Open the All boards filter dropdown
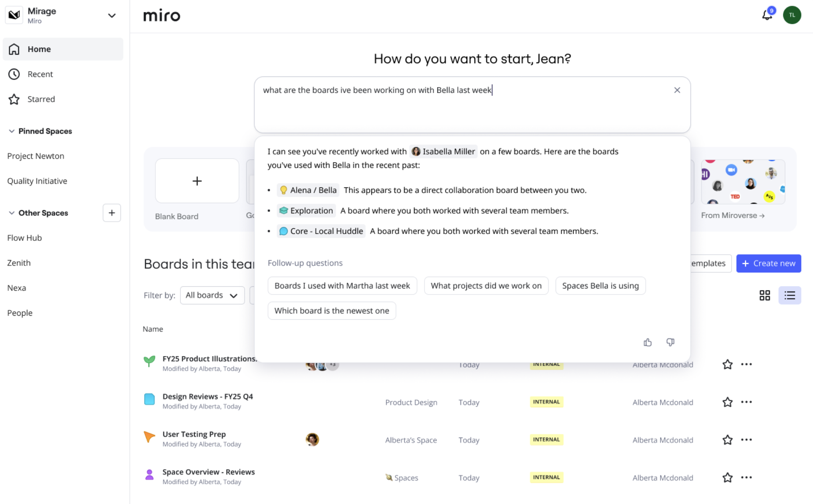The height and width of the screenshot is (504, 813). [x=212, y=295]
